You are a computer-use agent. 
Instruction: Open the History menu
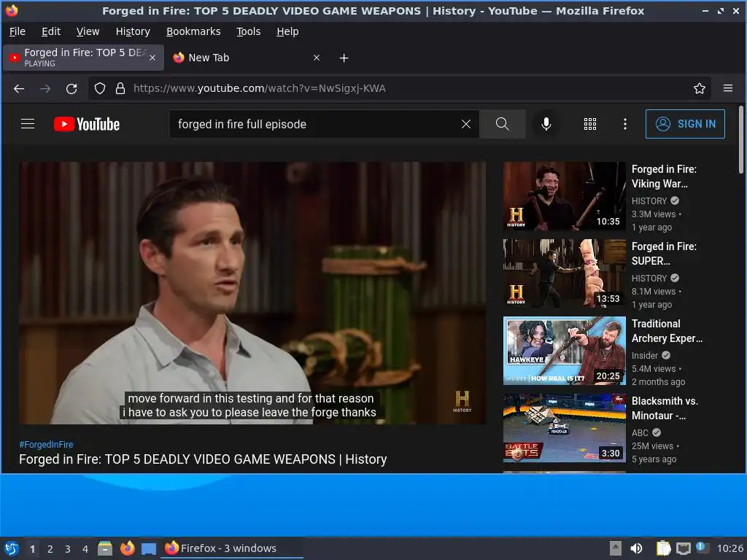[x=133, y=31]
